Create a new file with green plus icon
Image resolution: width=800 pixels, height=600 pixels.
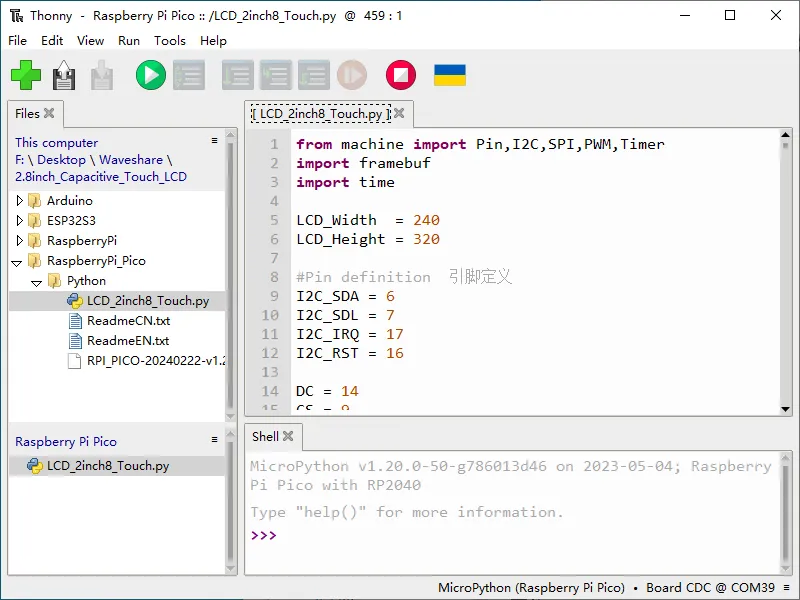pos(26,75)
